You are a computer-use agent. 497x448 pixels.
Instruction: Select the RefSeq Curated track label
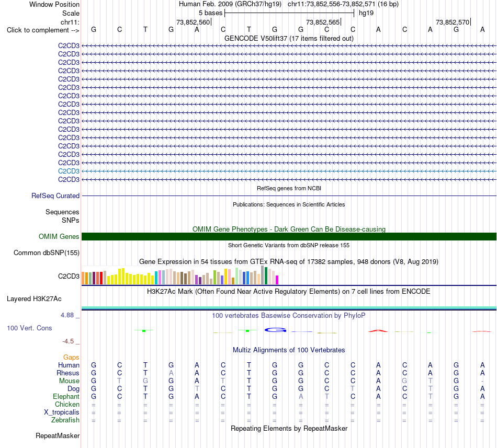coord(55,196)
